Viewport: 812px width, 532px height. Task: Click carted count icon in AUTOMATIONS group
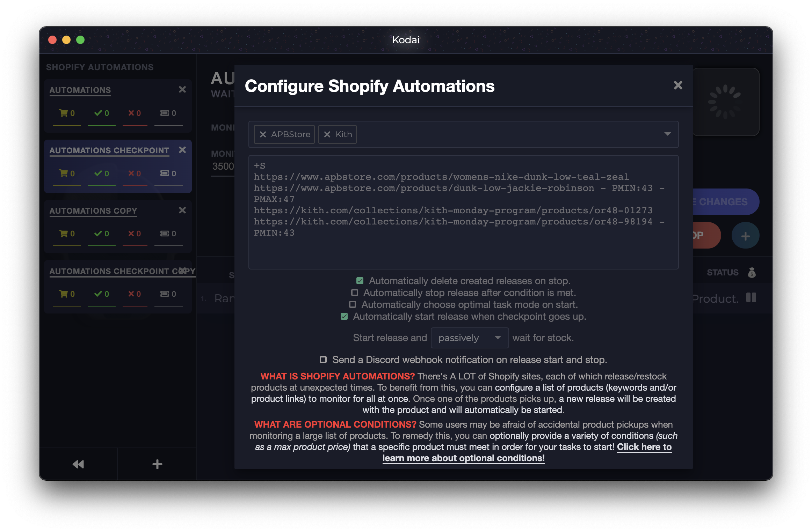[67, 113]
